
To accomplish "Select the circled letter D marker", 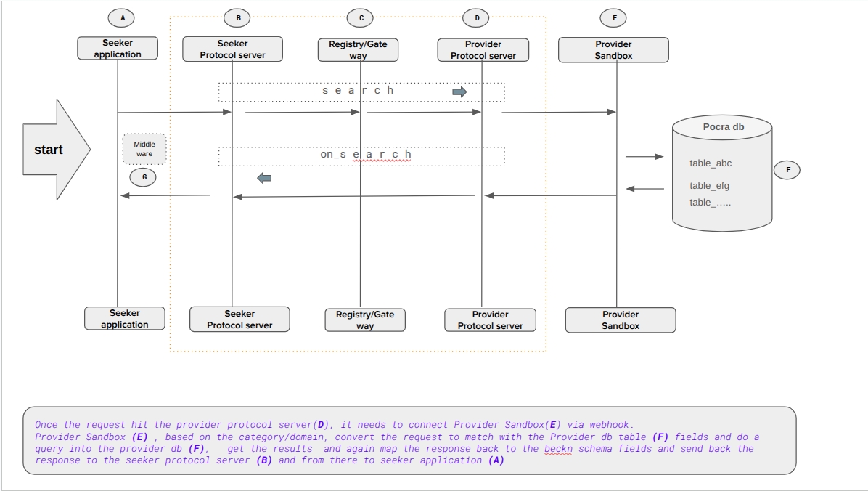I will coord(476,18).
